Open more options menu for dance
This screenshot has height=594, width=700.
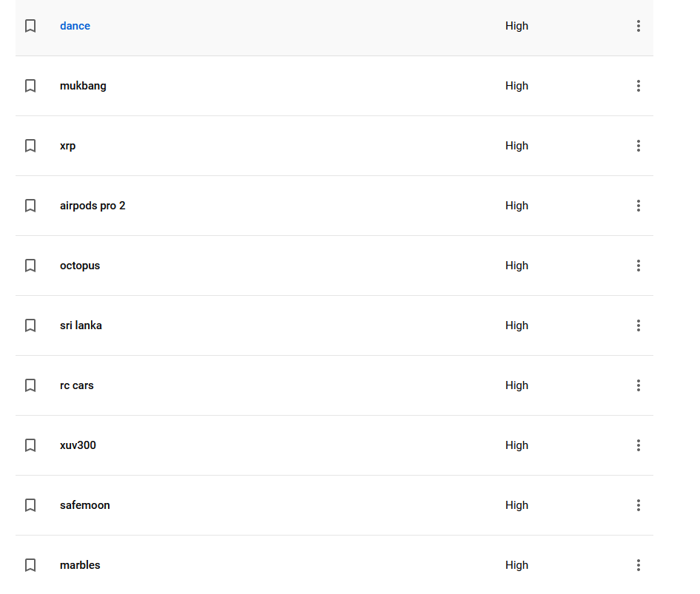[x=638, y=26]
